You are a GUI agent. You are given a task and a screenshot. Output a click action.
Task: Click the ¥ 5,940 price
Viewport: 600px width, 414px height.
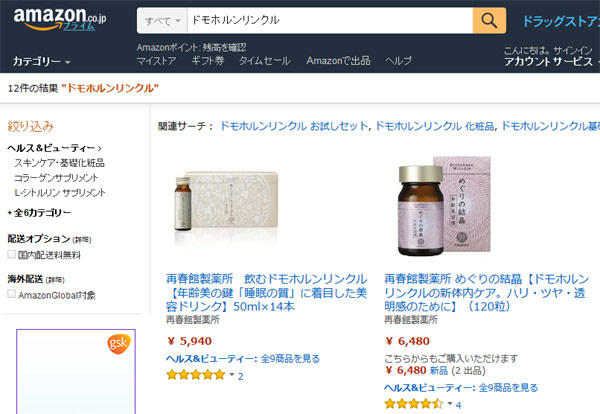tap(190, 341)
